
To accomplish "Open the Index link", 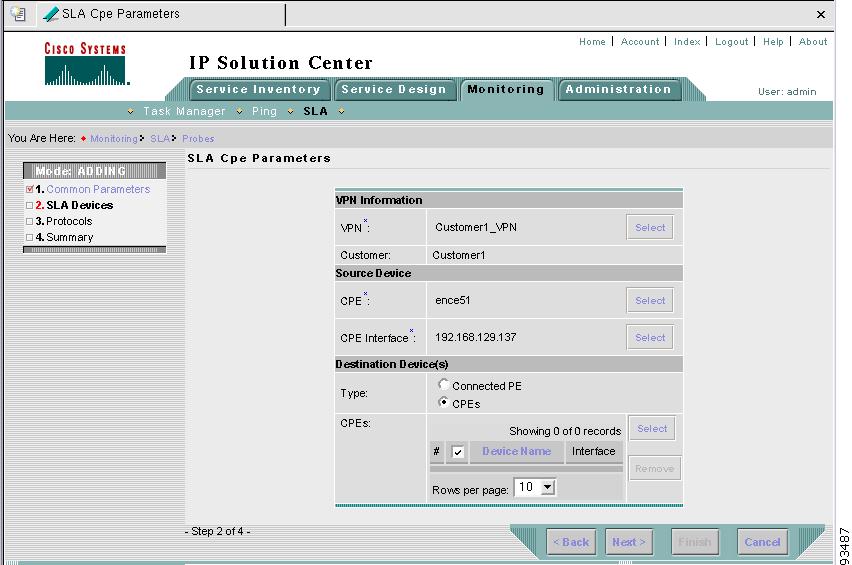I will point(687,42).
